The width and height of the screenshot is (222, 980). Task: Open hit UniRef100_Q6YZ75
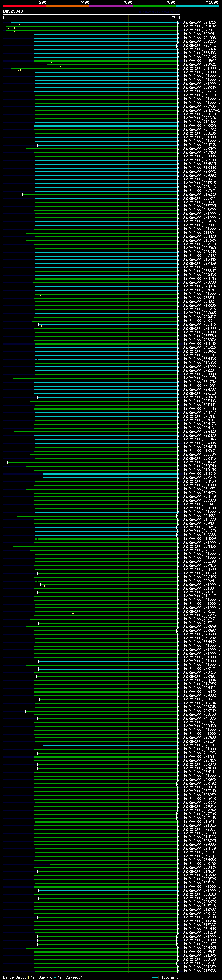[x=199, y=41]
